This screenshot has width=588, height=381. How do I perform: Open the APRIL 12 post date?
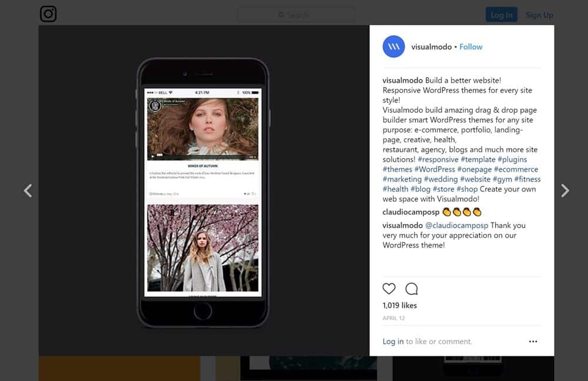click(394, 318)
